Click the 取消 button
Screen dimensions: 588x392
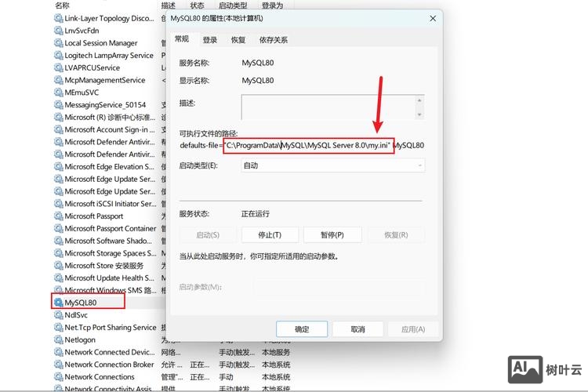(358, 329)
